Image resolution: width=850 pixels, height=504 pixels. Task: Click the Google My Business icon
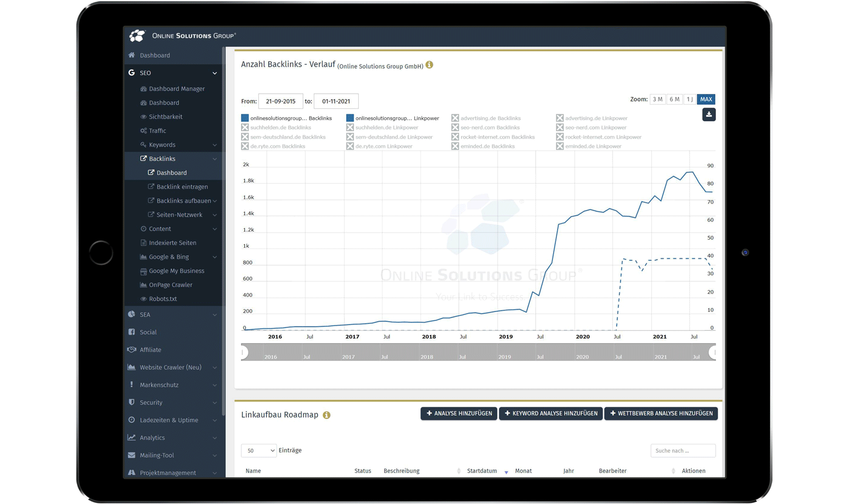click(x=143, y=271)
